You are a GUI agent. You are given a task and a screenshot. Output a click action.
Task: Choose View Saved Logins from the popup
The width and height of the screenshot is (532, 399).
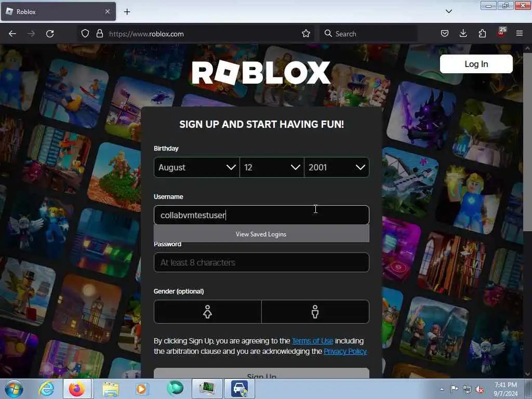261,234
